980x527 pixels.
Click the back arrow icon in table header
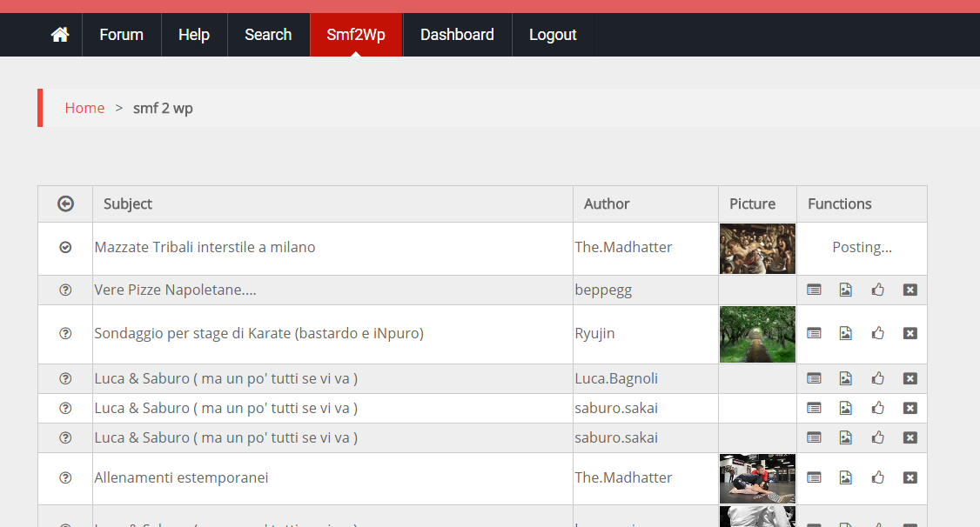point(65,203)
